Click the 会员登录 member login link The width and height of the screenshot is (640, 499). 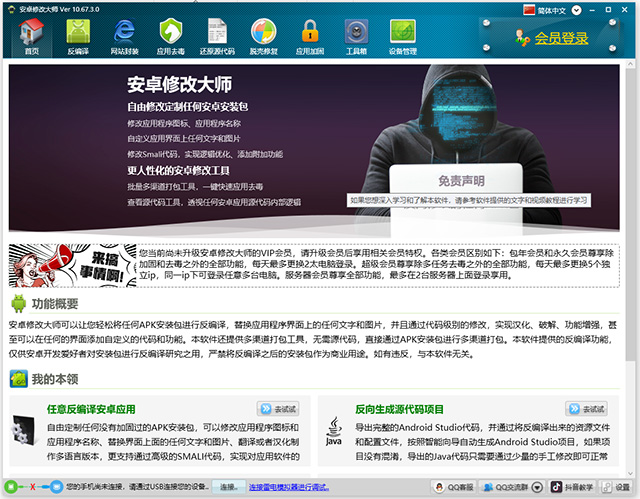(561, 38)
